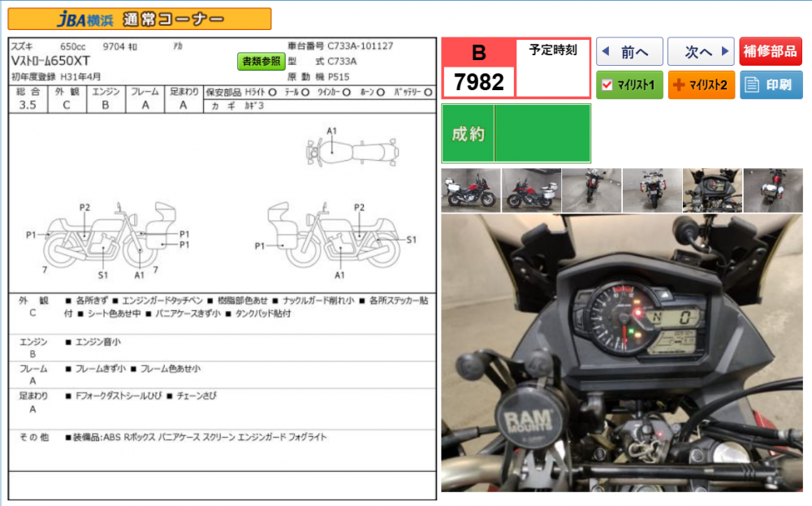Click the JBA横浜 通常コーナー orange banner
812x506 pixels.
pyautogui.click(x=140, y=19)
